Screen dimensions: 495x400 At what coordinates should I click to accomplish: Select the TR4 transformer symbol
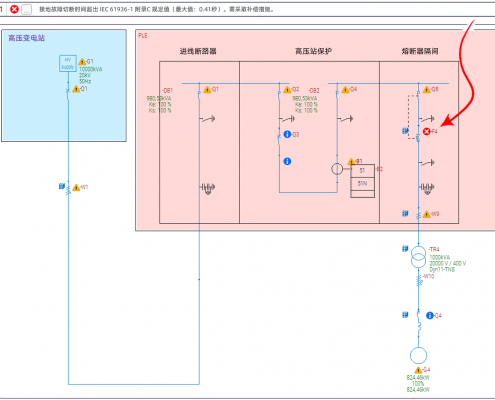point(418,257)
